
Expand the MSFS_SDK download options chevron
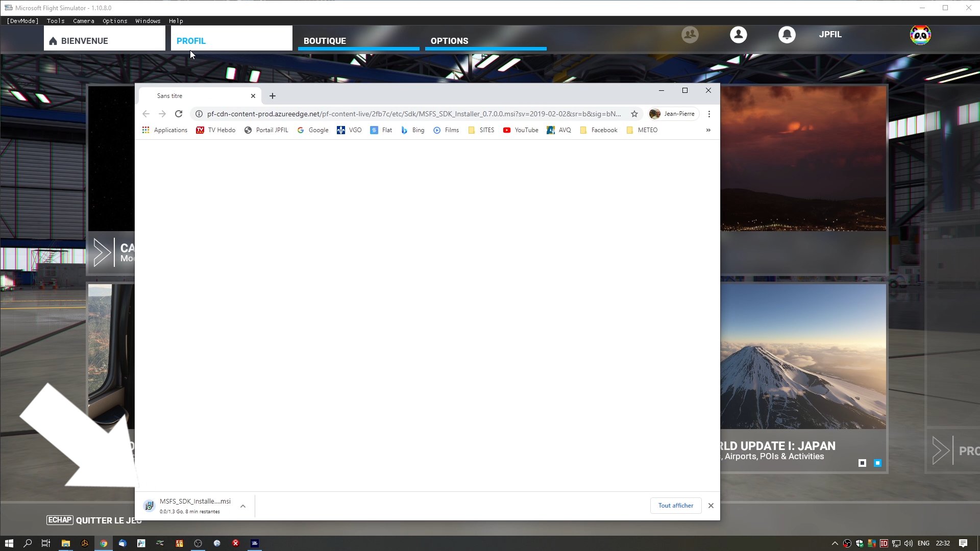tap(243, 506)
